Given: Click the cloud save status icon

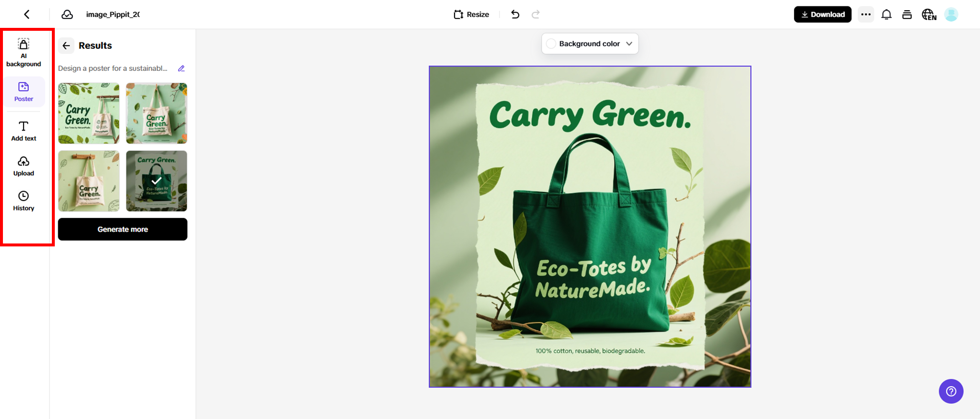Looking at the screenshot, I should point(67,15).
